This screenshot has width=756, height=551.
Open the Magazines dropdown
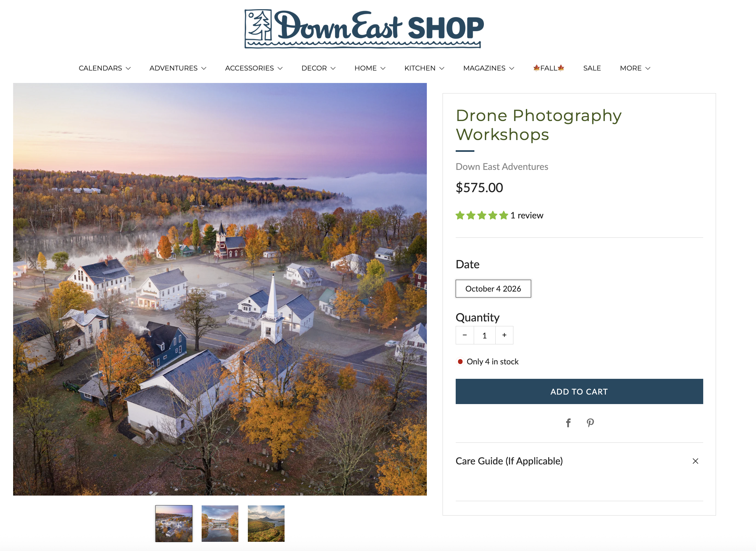point(488,68)
